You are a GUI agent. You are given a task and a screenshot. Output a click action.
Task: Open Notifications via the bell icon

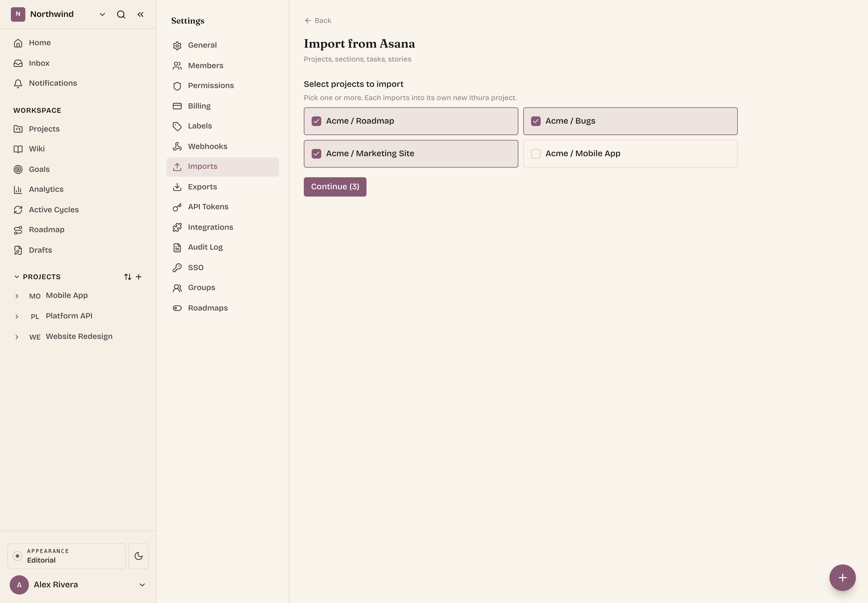[18, 84]
